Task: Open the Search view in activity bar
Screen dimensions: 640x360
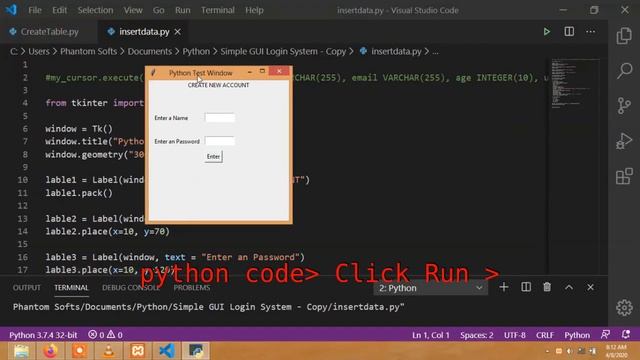Action: click(x=624, y=71)
